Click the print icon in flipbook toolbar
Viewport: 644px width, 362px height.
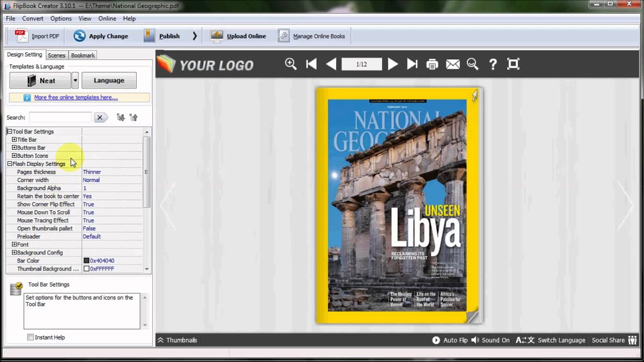pos(432,64)
